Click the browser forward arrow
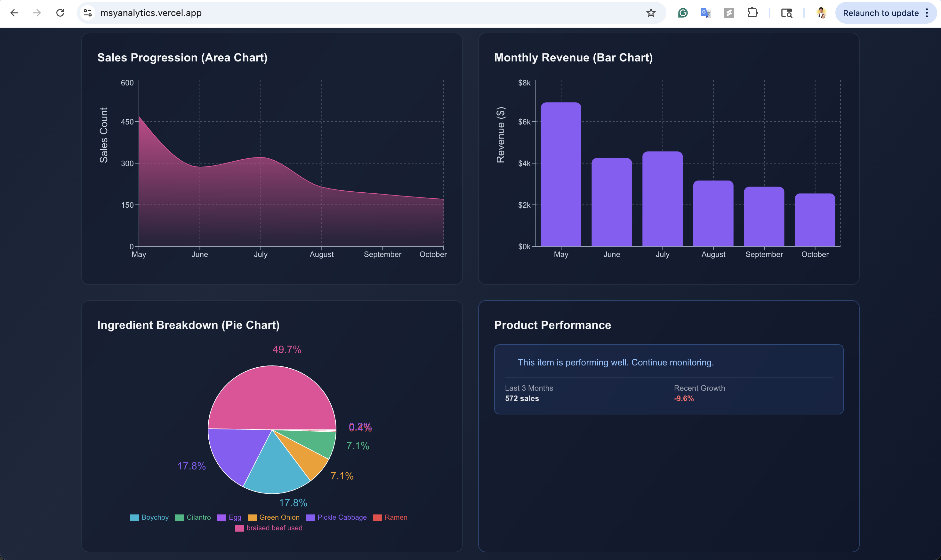Image resolution: width=941 pixels, height=560 pixels. (37, 13)
